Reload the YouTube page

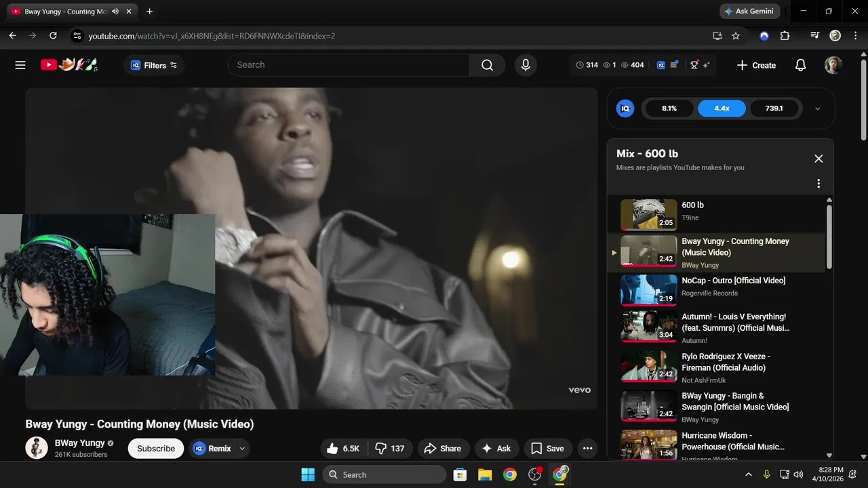point(53,36)
